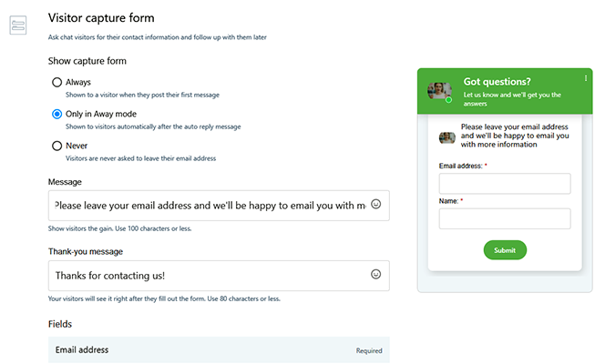Image resolution: width=595 pixels, height=364 pixels.
Task: Click the Name input in chat preview
Action: coord(505,218)
